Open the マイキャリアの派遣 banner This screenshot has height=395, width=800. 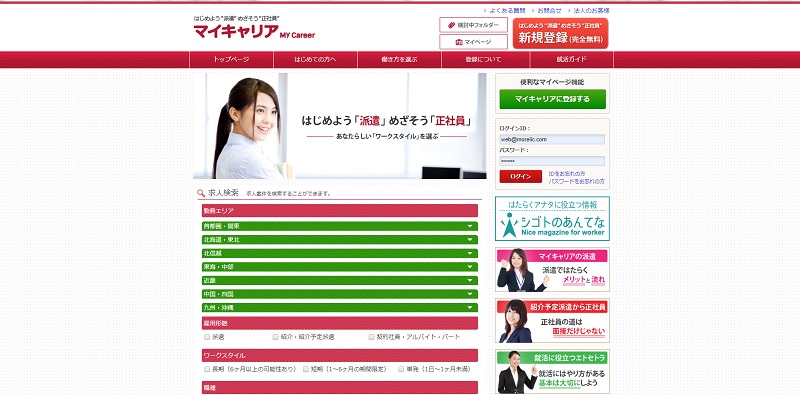click(x=552, y=270)
